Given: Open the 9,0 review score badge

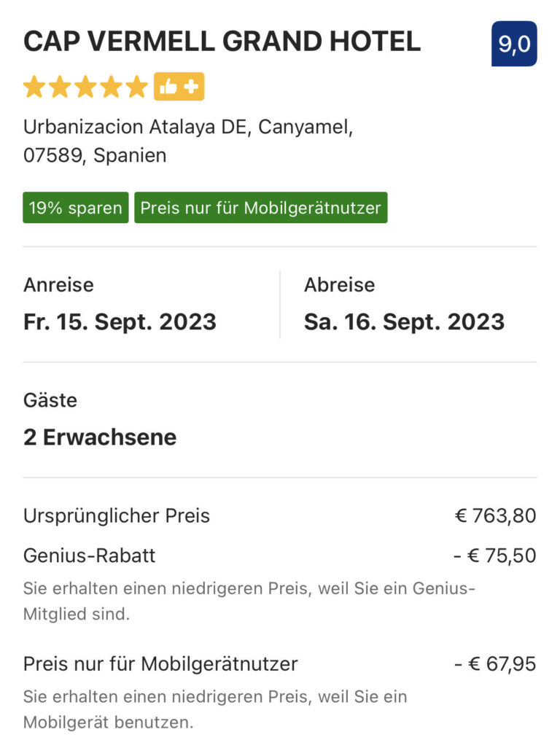Looking at the screenshot, I should [516, 44].
